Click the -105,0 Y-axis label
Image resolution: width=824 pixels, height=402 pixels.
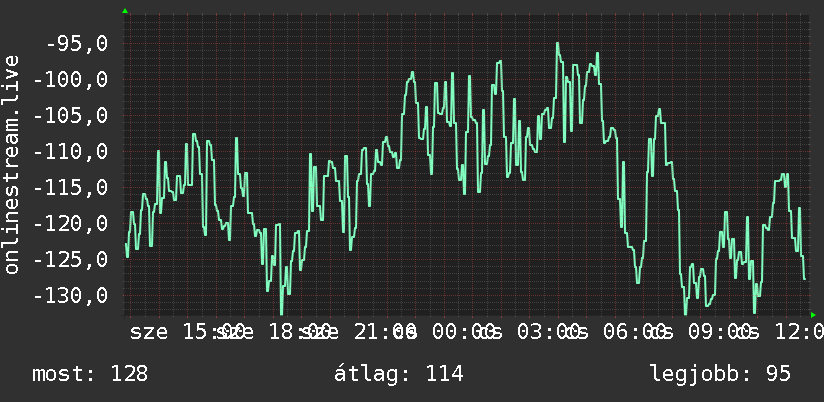[70, 116]
